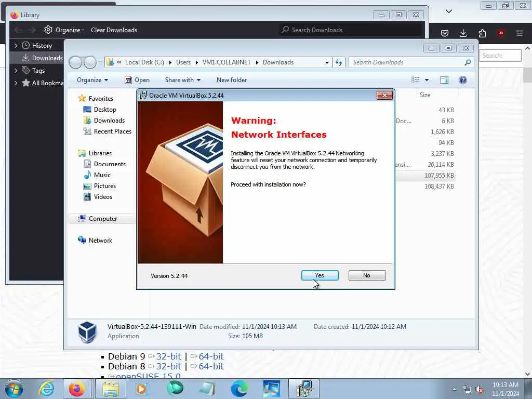This screenshot has height=399, width=532.
Task: Confirm installation with the Yes button
Action: coord(320,275)
